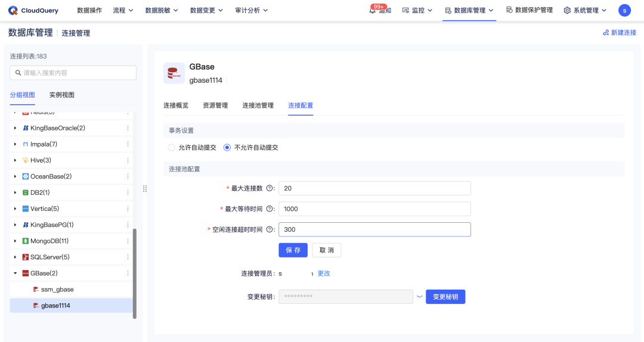Click help icon next to 空闲连接超时时间

point(270,229)
